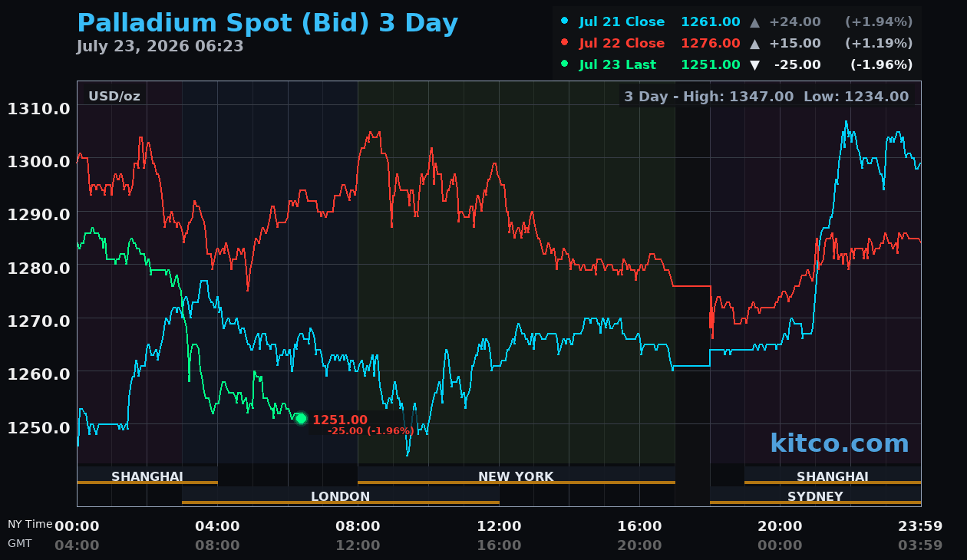
Task: Click the LONDON session bar
Action: pyautogui.click(x=340, y=496)
